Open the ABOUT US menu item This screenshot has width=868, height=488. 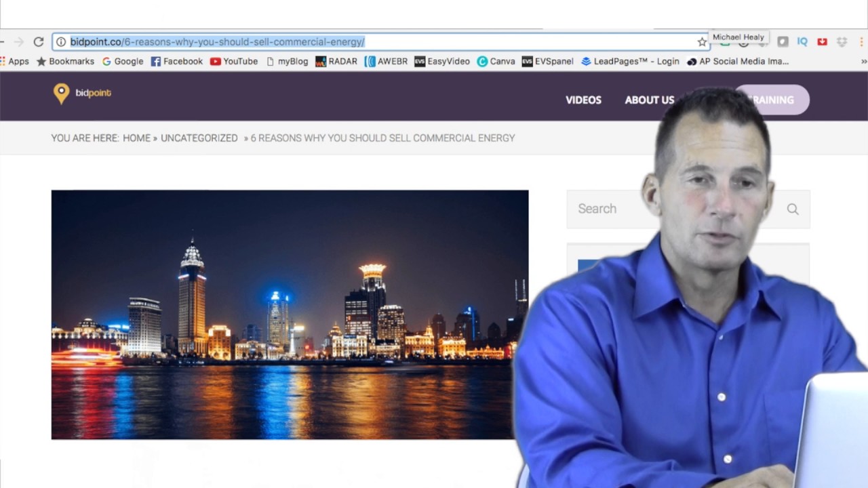(650, 100)
